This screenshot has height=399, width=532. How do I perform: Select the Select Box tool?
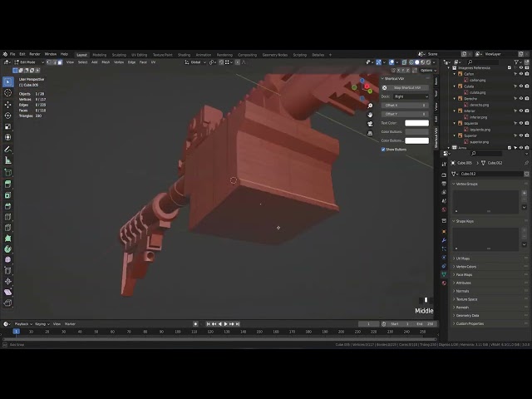click(8, 81)
